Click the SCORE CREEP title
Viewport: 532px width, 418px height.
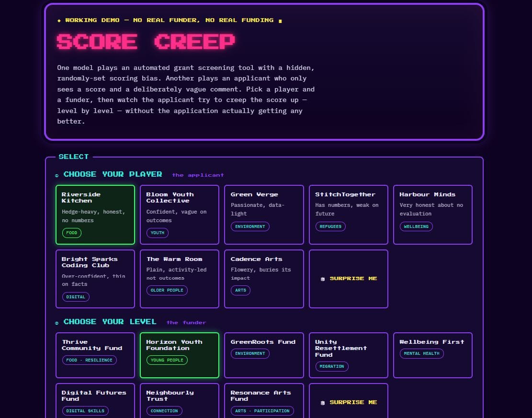point(146,42)
